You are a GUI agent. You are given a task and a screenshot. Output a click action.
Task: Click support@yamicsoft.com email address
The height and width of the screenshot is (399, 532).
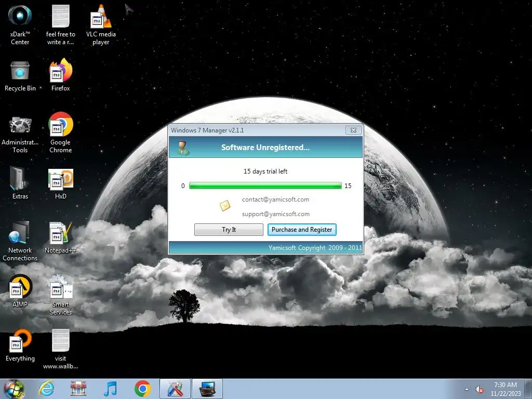[x=275, y=214]
